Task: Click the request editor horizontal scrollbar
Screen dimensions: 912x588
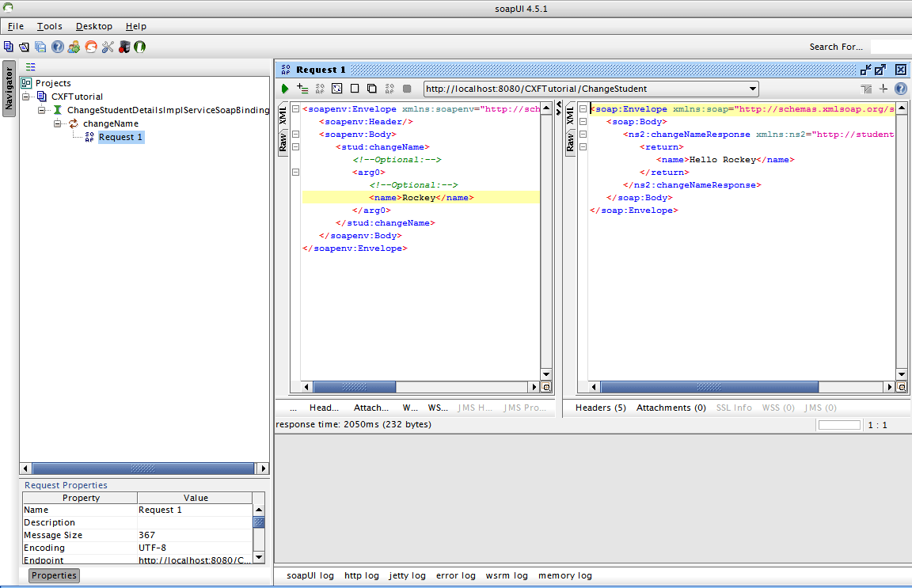Action: click(x=354, y=387)
